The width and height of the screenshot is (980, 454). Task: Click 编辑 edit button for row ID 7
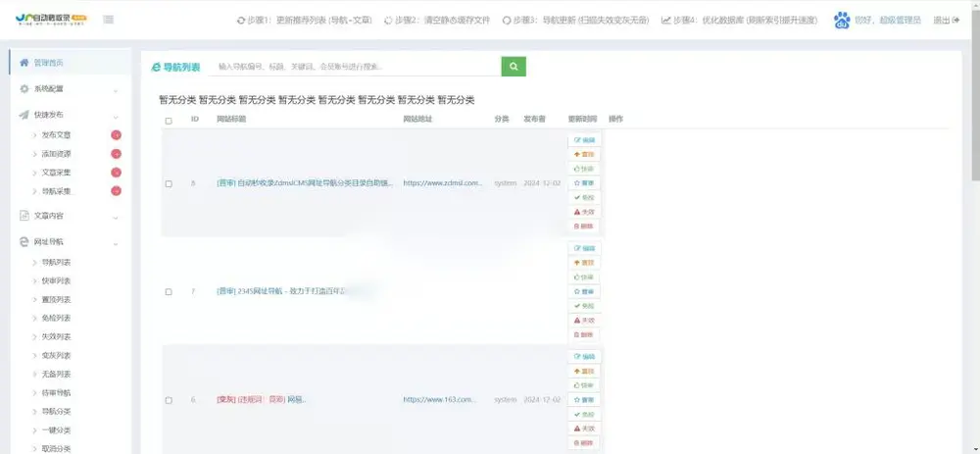(x=584, y=248)
